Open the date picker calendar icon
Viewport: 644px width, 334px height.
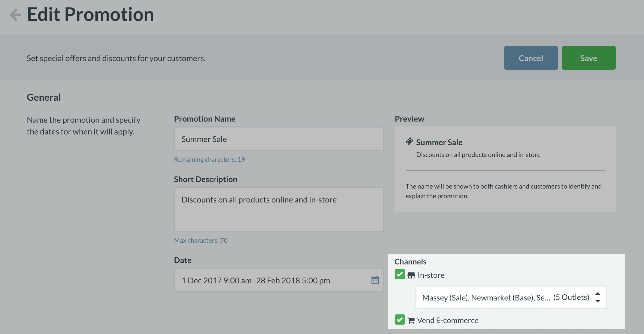(375, 280)
